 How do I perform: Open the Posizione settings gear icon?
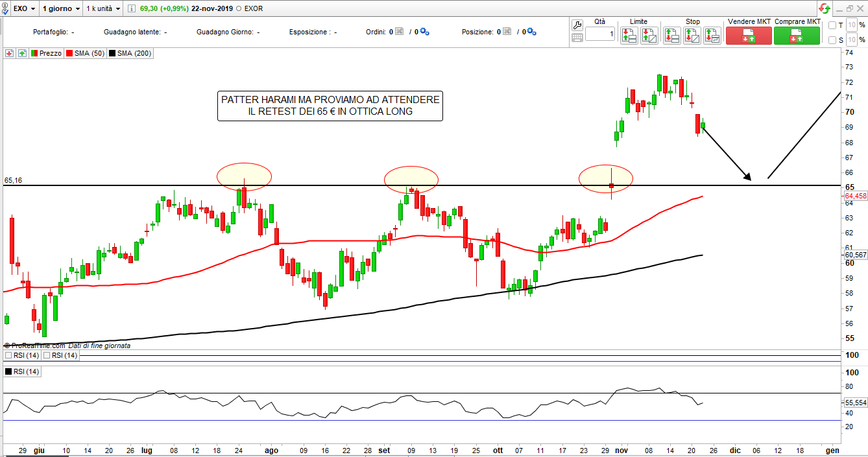533,32
